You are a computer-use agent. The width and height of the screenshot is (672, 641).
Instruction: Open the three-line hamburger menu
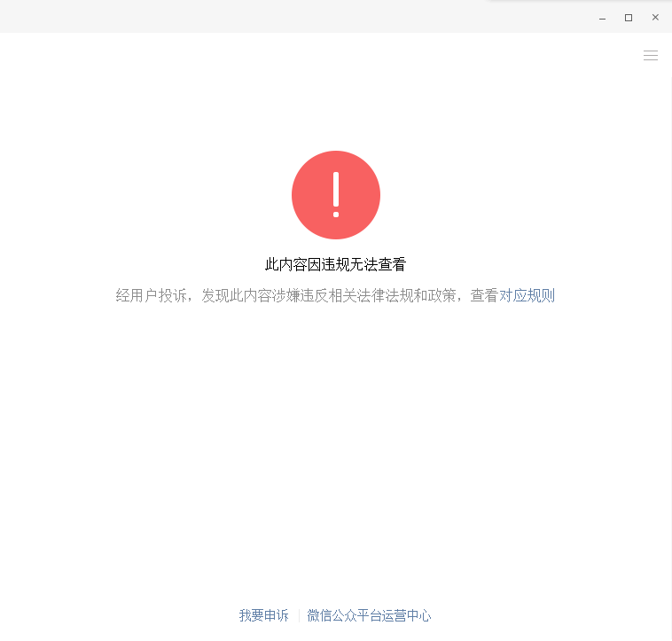[651, 56]
